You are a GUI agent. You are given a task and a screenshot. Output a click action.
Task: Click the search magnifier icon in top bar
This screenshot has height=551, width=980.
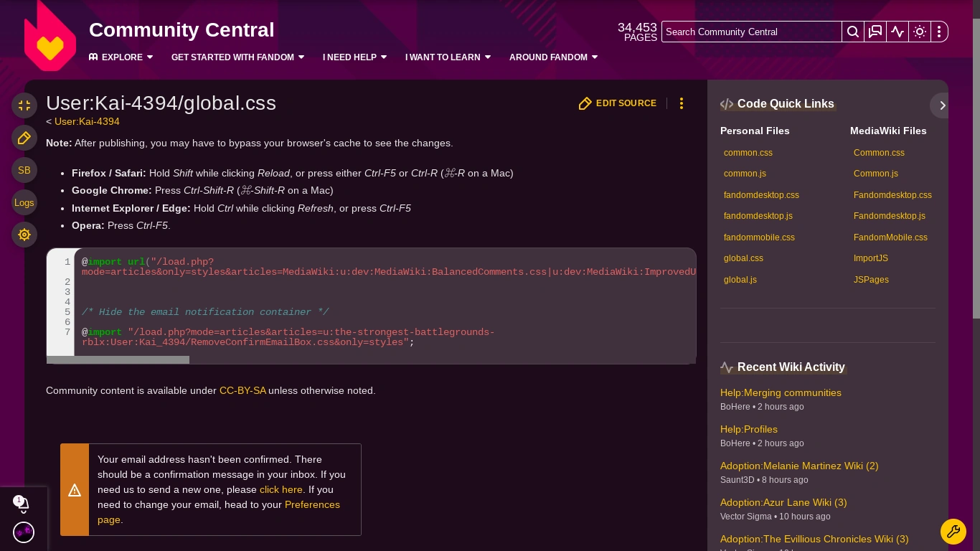[x=852, y=32]
